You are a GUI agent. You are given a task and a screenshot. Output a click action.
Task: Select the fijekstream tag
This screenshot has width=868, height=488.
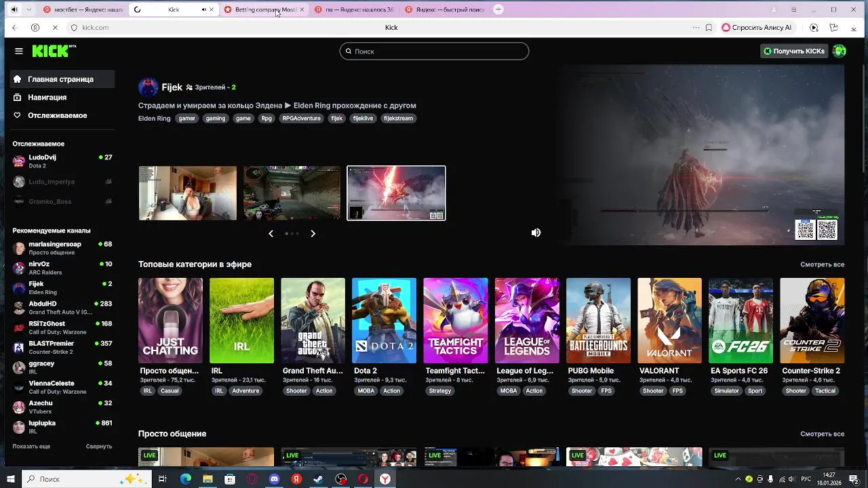[398, 119]
